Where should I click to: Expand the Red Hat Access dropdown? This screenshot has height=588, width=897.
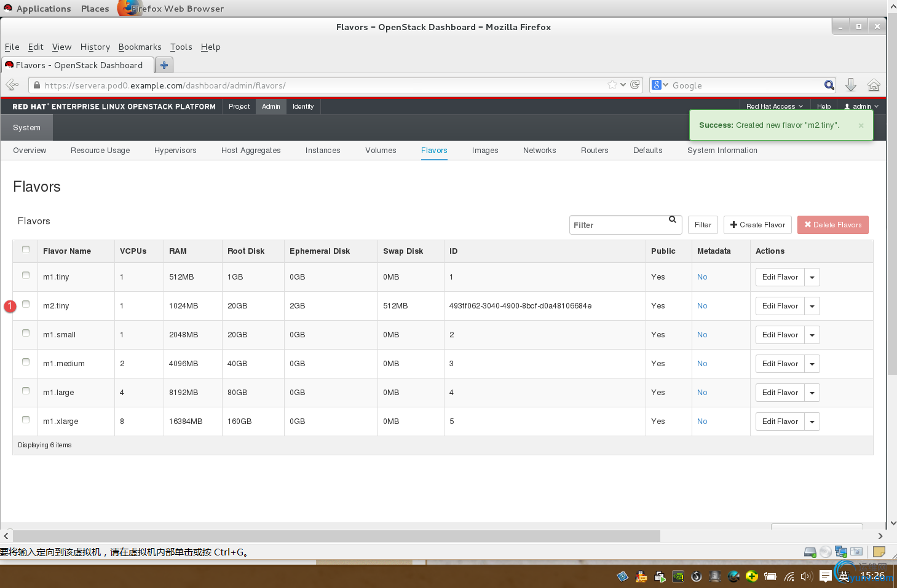774,106
